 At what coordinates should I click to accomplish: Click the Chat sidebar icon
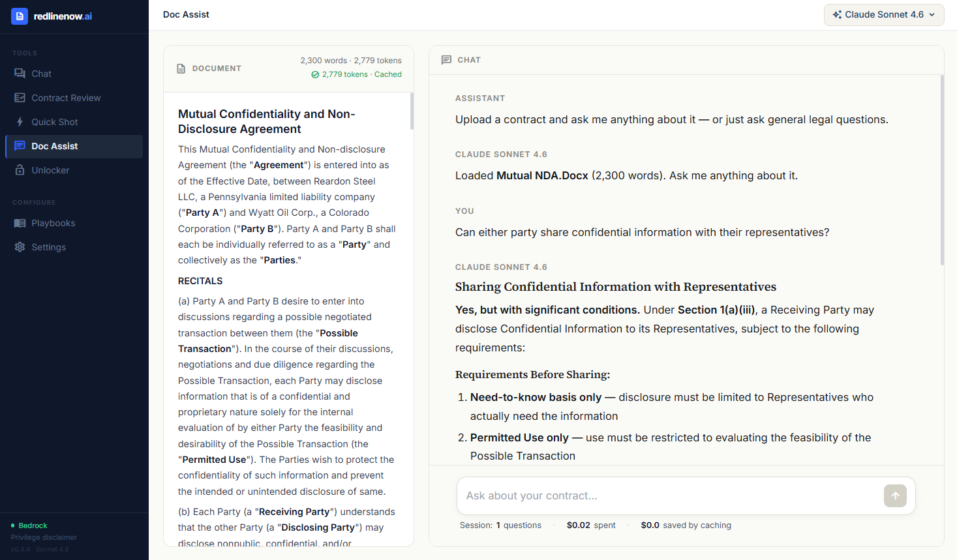pyautogui.click(x=20, y=74)
